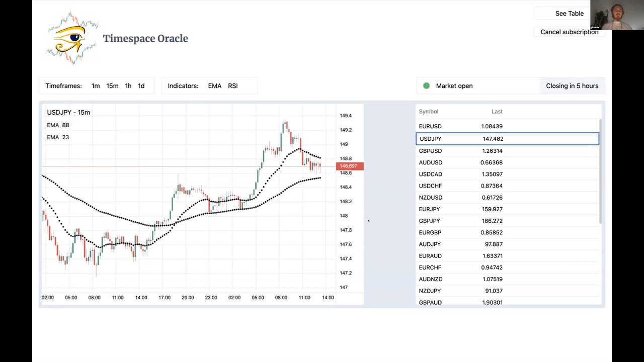Select the 1h timeframe
This screenshot has height=362, width=644.
128,86
